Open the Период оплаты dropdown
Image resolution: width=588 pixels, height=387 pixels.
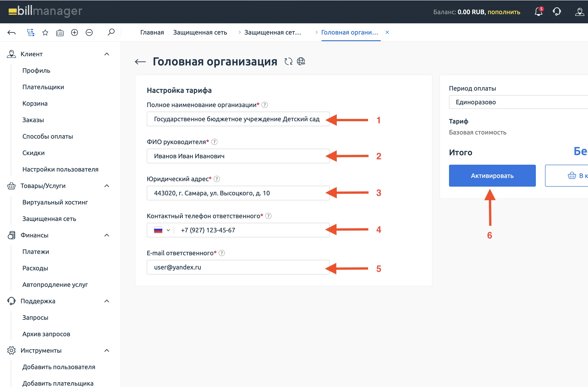pyautogui.click(x=518, y=102)
